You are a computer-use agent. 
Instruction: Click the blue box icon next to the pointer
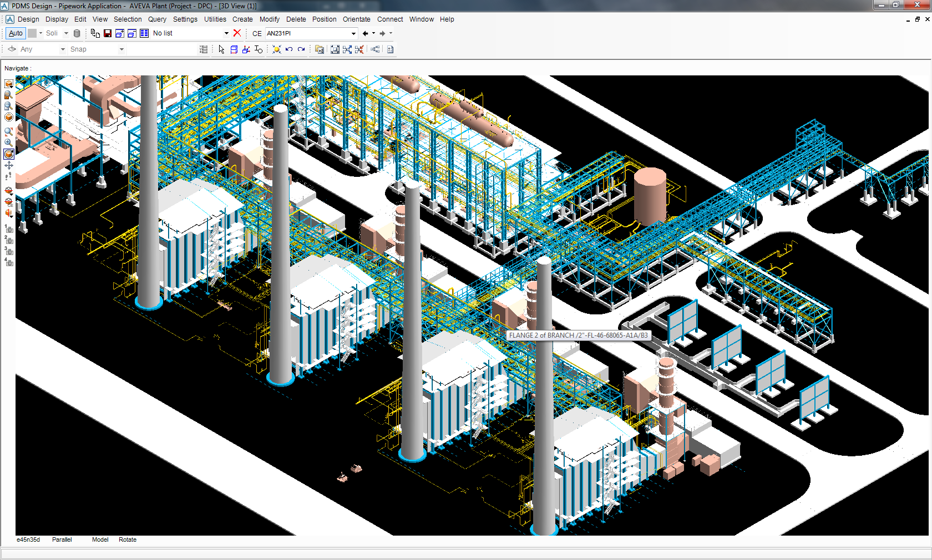(x=234, y=49)
